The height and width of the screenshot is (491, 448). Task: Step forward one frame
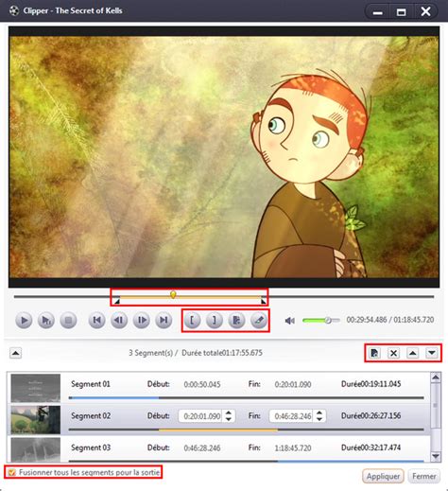[x=141, y=321]
